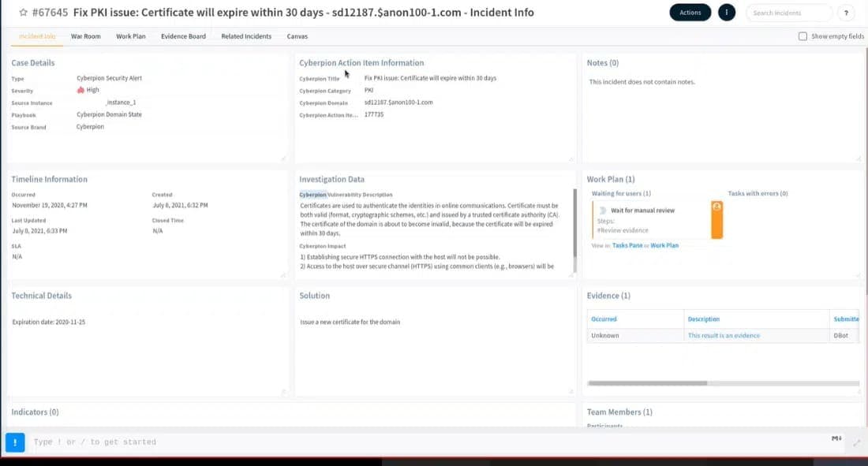
Task: Expand the command input with arrow icon
Action: 857,443
